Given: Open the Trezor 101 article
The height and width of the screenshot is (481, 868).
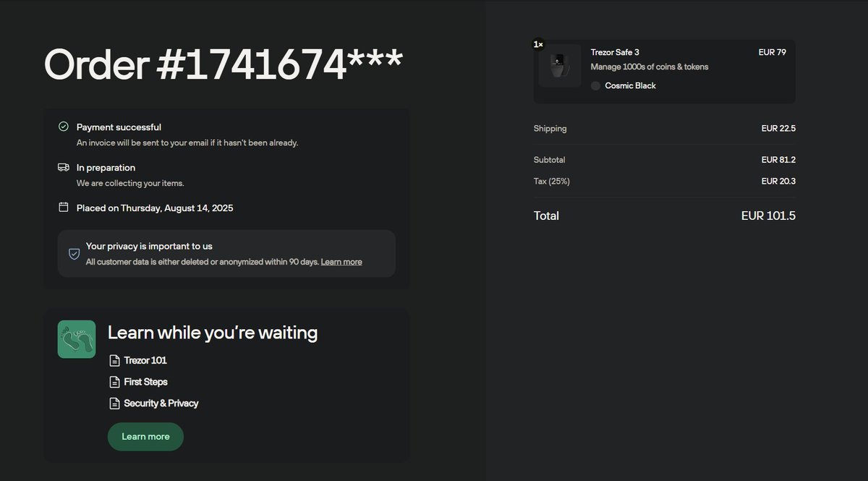Looking at the screenshot, I should (x=145, y=360).
